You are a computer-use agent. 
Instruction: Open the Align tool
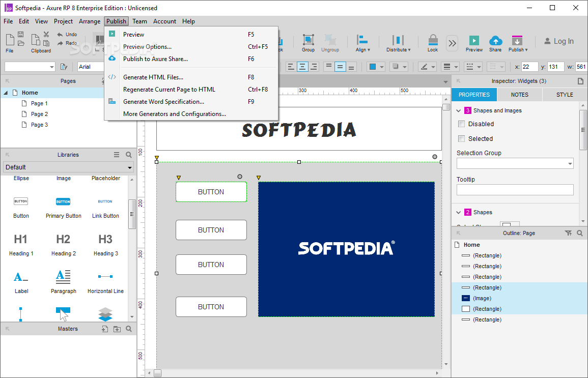362,43
